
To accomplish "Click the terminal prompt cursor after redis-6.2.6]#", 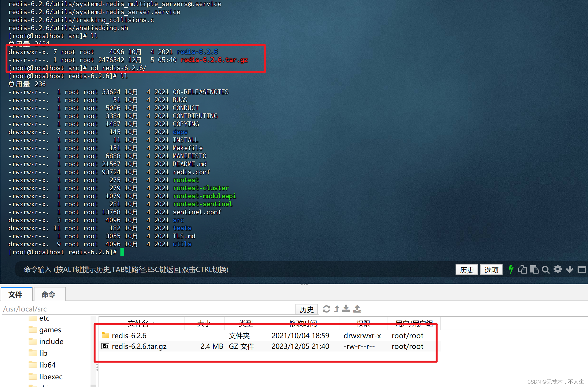I will 122,252.
